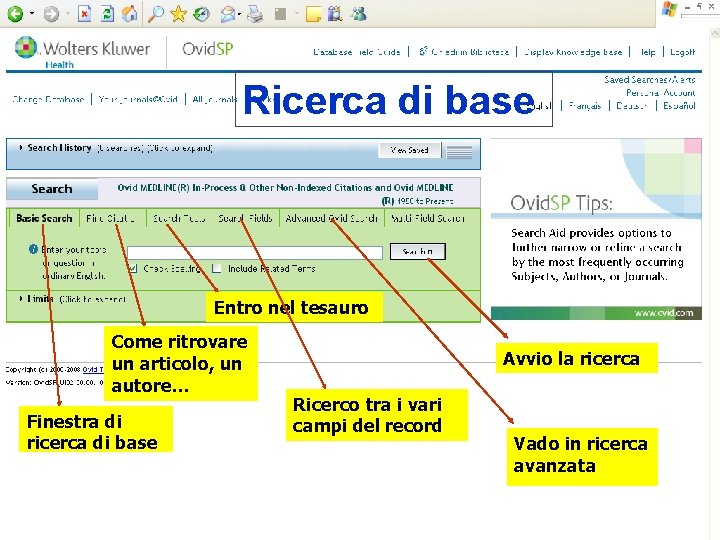Open the All Journals link

(214, 99)
